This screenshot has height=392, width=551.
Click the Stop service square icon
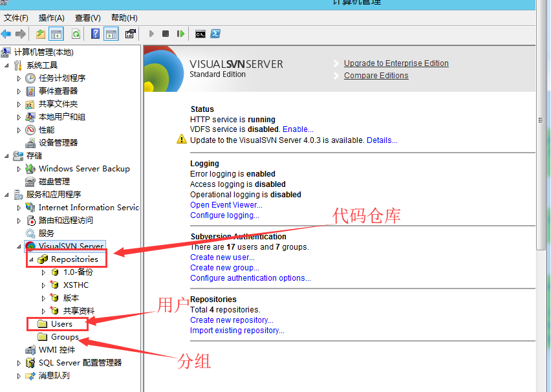(x=166, y=34)
